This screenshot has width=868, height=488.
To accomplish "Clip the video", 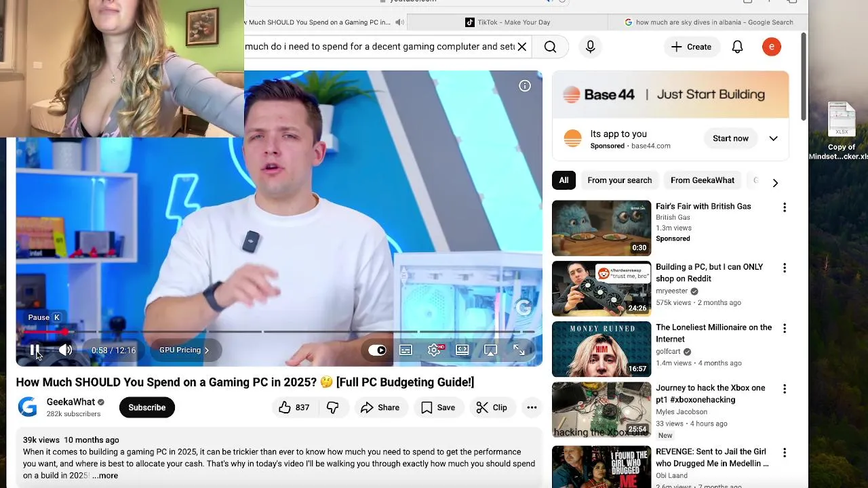I will click(x=492, y=407).
